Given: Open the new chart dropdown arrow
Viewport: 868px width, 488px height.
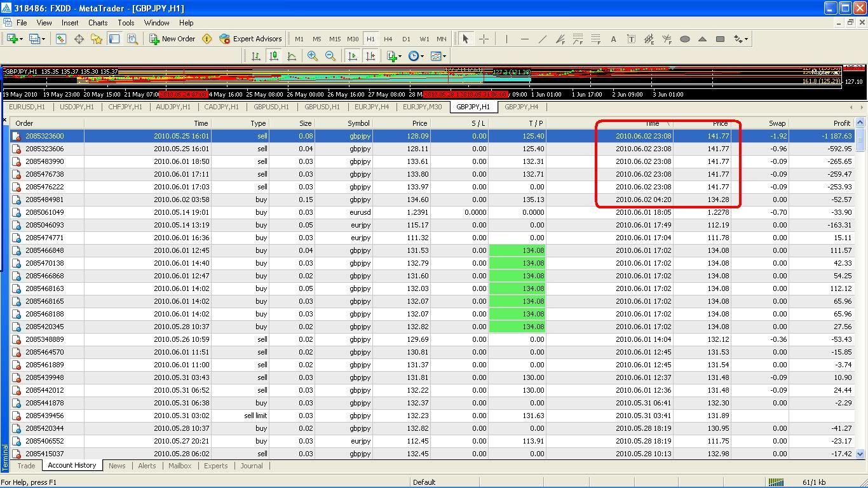Looking at the screenshot, I should click(21, 39).
